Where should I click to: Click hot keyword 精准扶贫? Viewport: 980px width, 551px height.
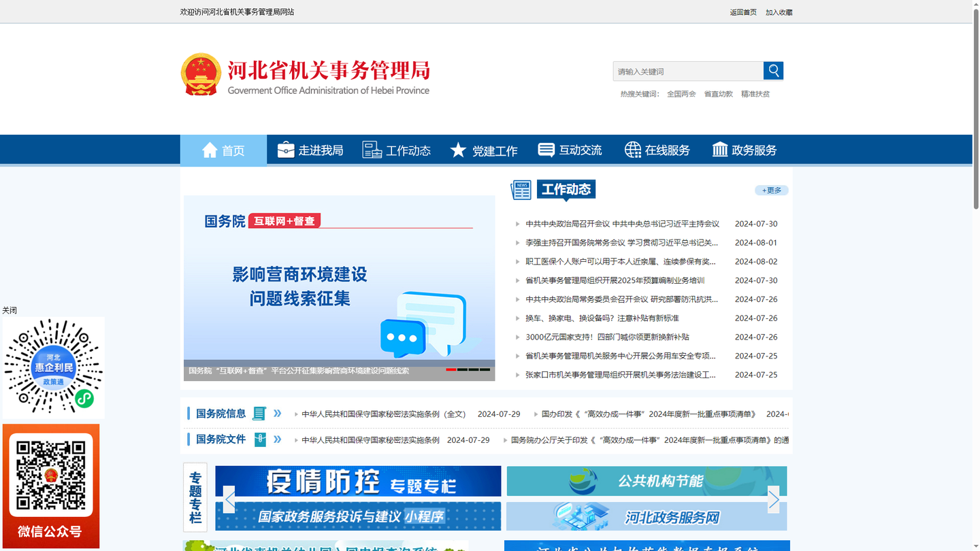[755, 94]
